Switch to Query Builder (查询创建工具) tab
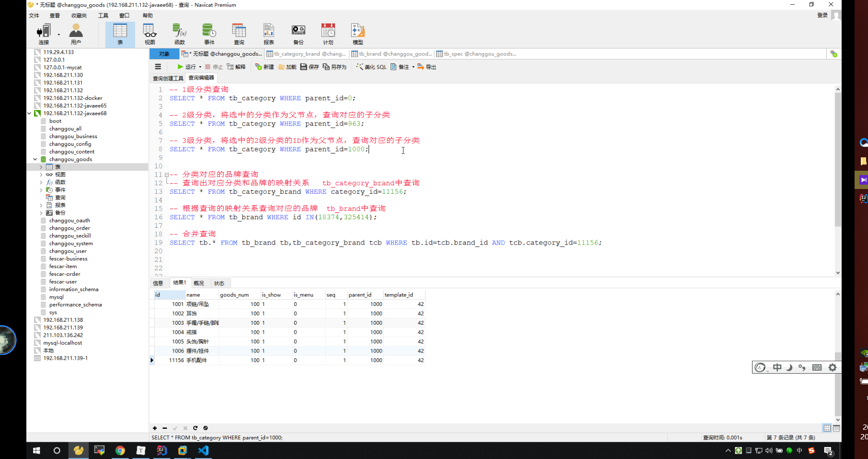868x459 pixels. 168,78
